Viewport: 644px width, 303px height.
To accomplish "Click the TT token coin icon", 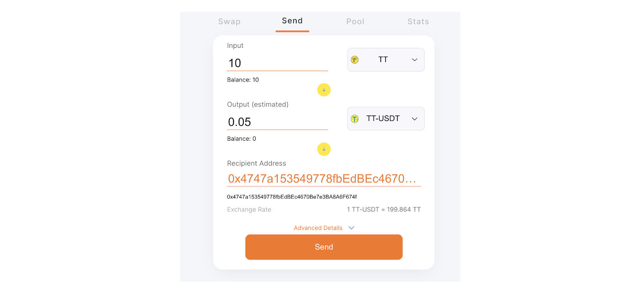I will (x=355, y=60).
